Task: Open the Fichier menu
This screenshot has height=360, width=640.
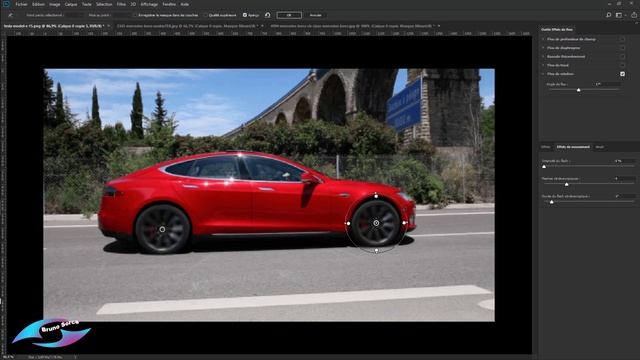Action: point(21,4)
